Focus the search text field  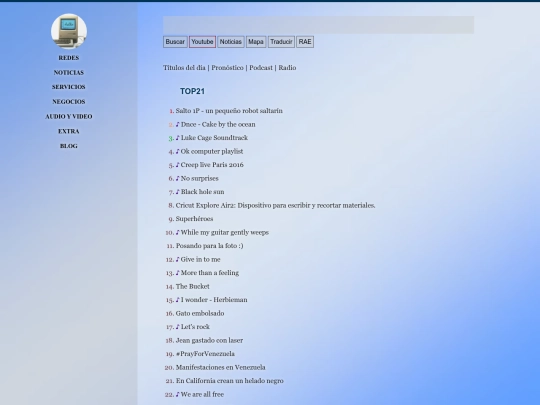pyautogui.click(x=319, y=25)
